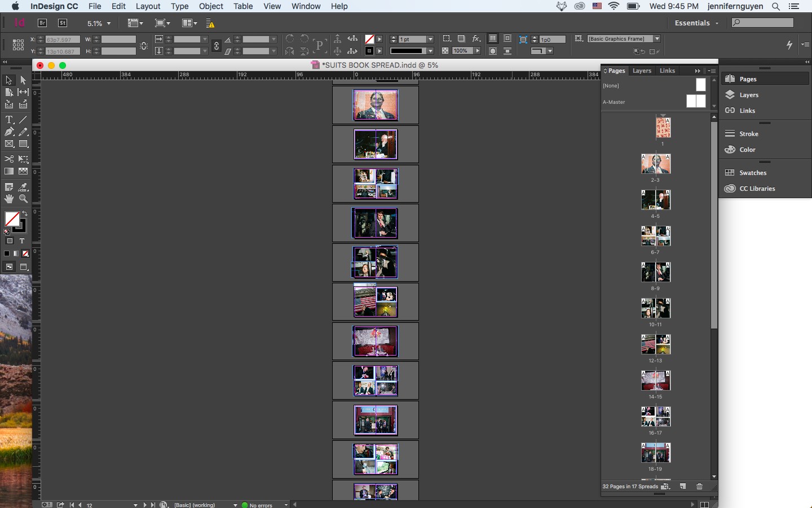Image resolution: width=812 pixels, height=508 pixels.
Task: Create new page with the panel button
Action: pos(683,487)
